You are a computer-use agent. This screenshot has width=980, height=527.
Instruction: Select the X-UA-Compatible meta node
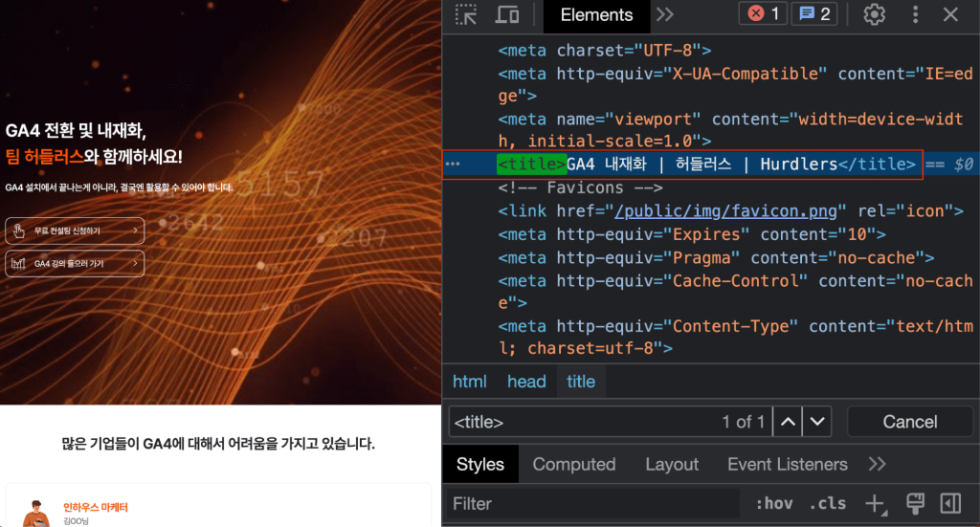(x=735, y=84)
